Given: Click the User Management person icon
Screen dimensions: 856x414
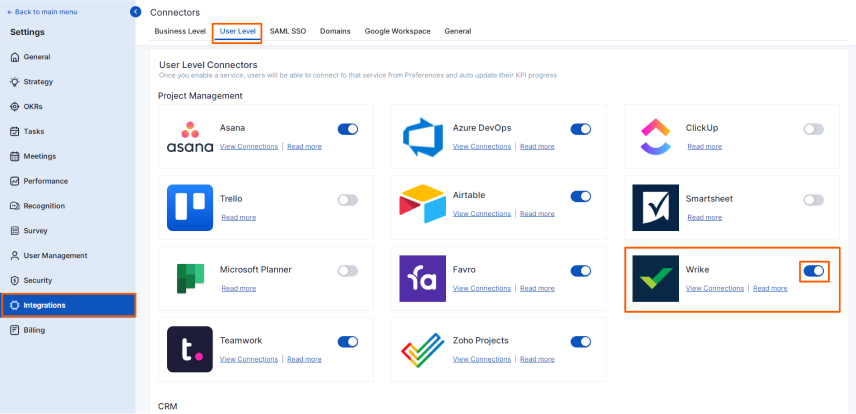Looking at the screenshot, I should (x=15, y=256).
